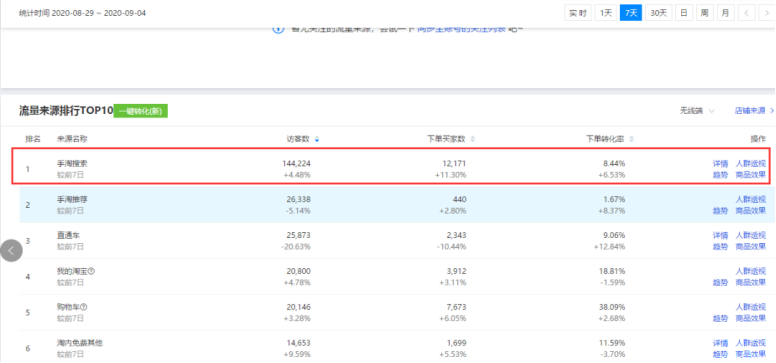
Task: Click the sort arrow next to 访客数
Action: point(317,140)
